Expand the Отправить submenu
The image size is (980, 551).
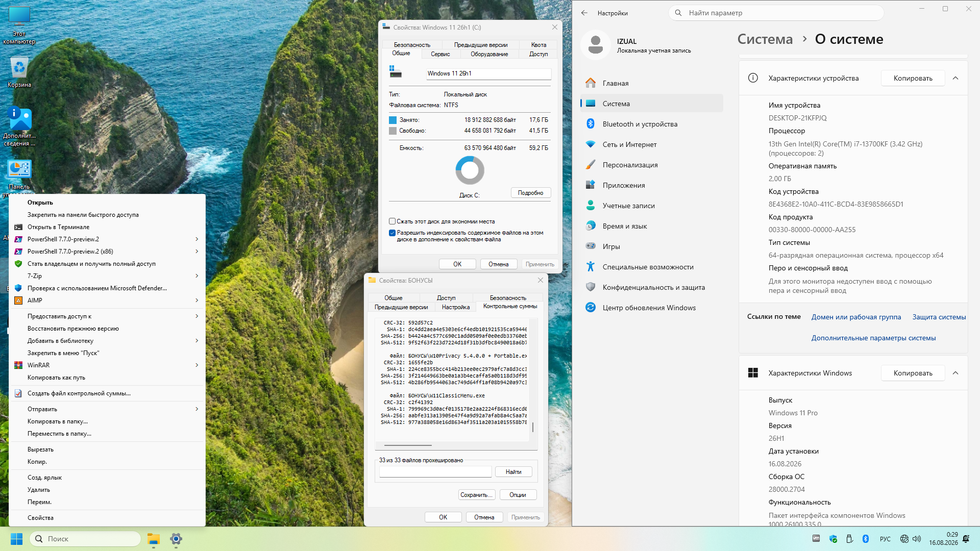108,409
